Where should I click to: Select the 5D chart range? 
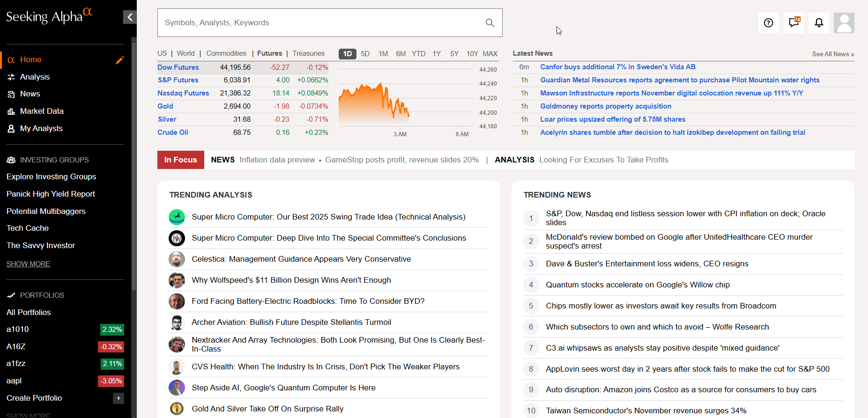pos(365,54)
